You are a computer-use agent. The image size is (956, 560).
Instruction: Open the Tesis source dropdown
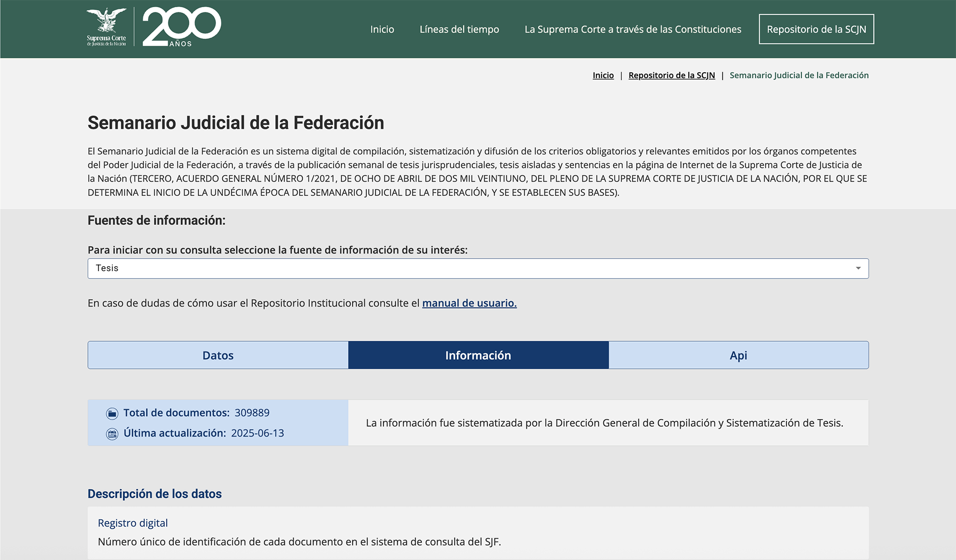tap(478, 269)
